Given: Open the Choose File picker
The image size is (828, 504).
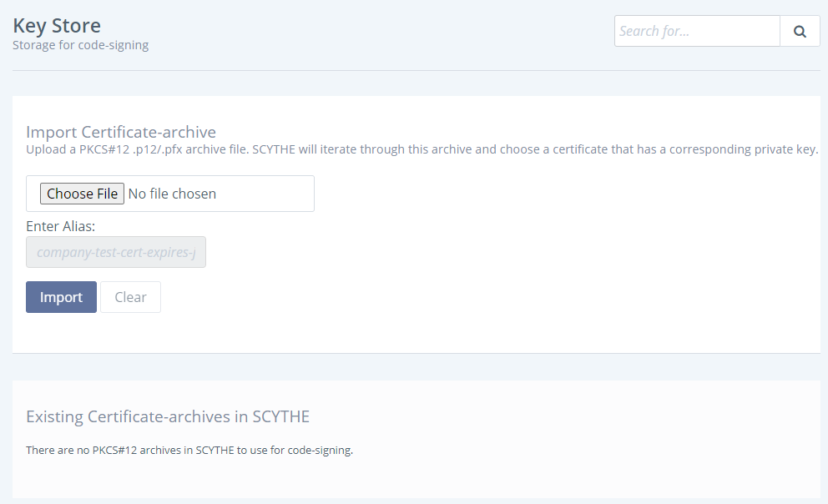Looking at the screenshot, I should point(82,194).
